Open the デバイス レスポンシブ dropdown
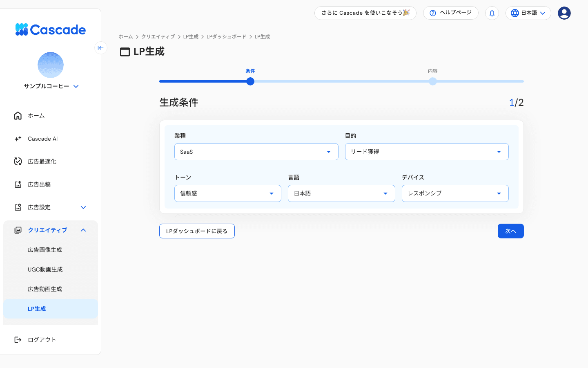Screen dimensions: 588x368 pyautogui.click(x=455, y=193)
